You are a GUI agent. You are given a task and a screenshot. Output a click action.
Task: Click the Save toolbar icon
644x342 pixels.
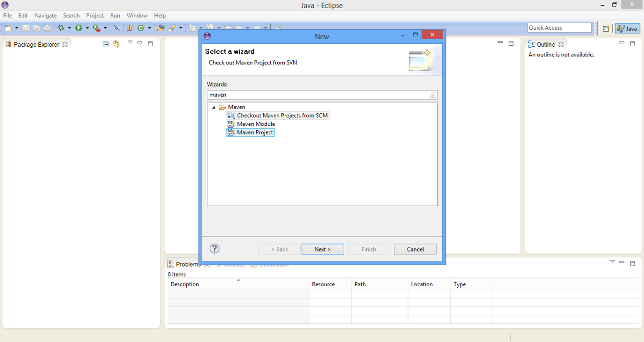pyautogui.click(x=25, y=28)
